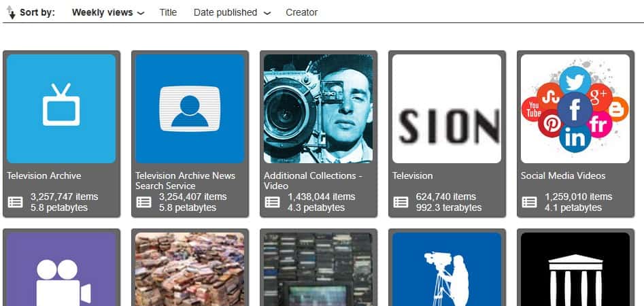Click list icon under Social Media Videos
The width and height of the screenshot is (644, 306).
click(529, 202)
